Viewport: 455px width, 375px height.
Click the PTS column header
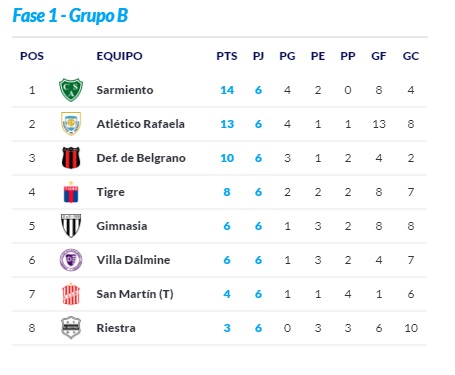click(x=227, y=56)
